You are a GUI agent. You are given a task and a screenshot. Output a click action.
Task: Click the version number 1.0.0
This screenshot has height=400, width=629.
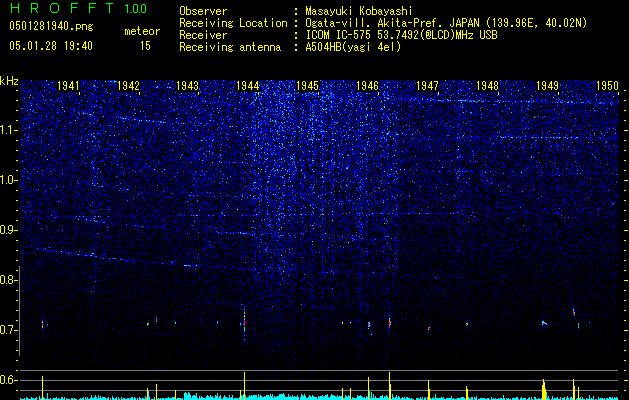coord(135,9)
